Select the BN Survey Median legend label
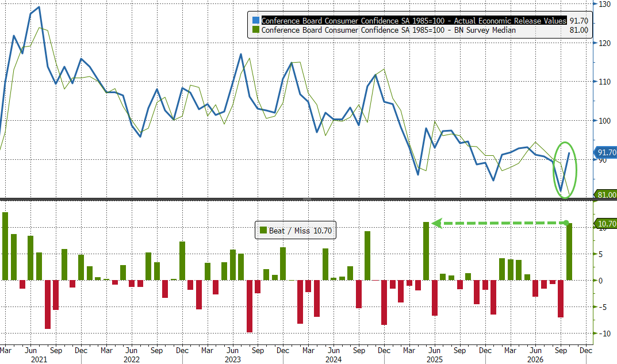 (x=388, y=30)
